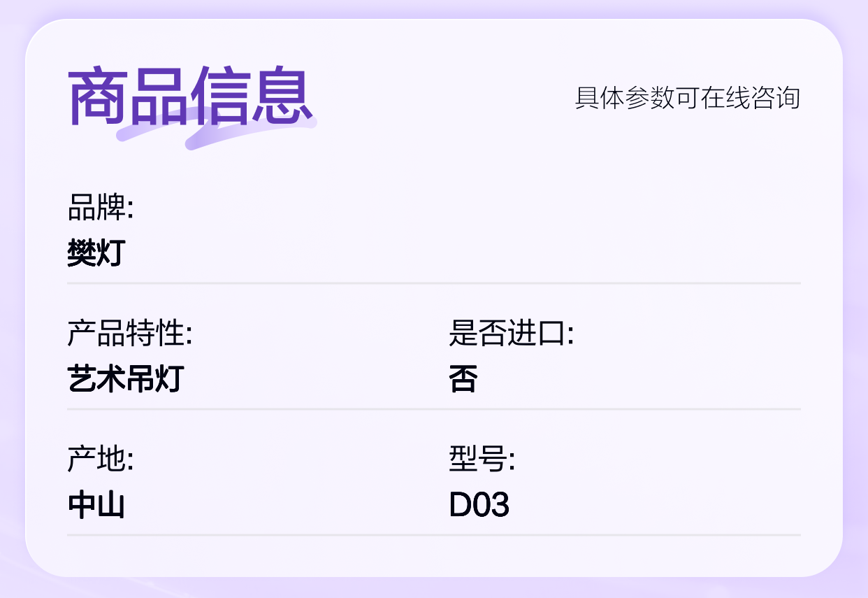868x598 pixels.
Task: Select the 产地: label
Action: pos(100,460)
